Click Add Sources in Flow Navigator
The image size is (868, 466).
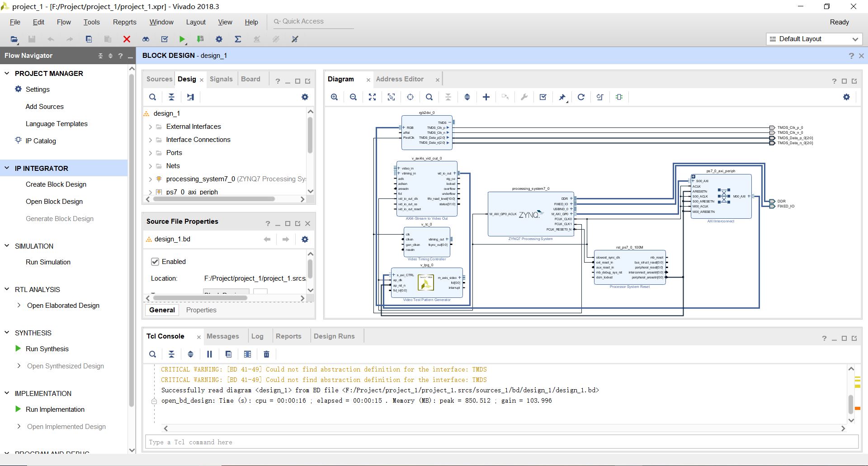[45, 107]
